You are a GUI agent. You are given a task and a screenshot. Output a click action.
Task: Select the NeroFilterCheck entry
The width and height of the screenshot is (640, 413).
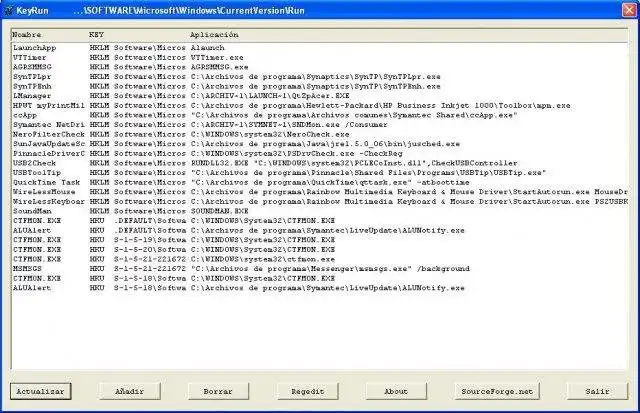(x=320, y=134)
